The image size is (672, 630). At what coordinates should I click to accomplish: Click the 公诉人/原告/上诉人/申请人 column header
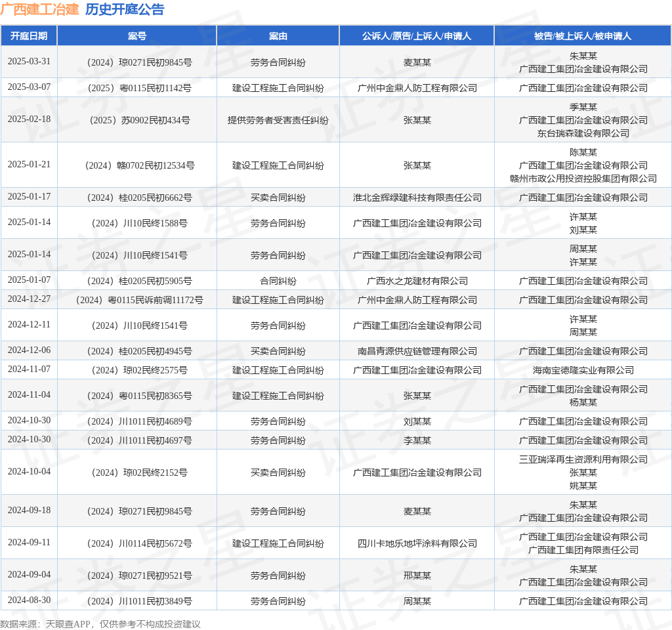[x=417, y=36]
